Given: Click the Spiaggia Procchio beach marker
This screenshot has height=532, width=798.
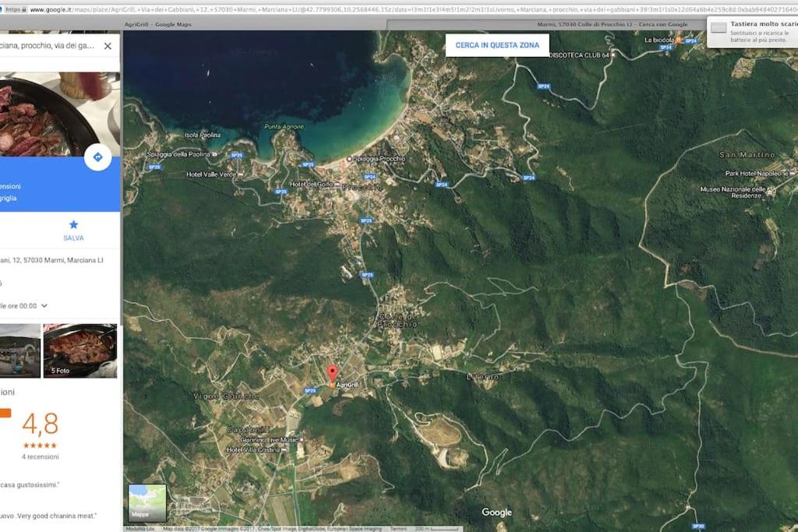Looking at the screenshot, I should click(x=348, y=159).
